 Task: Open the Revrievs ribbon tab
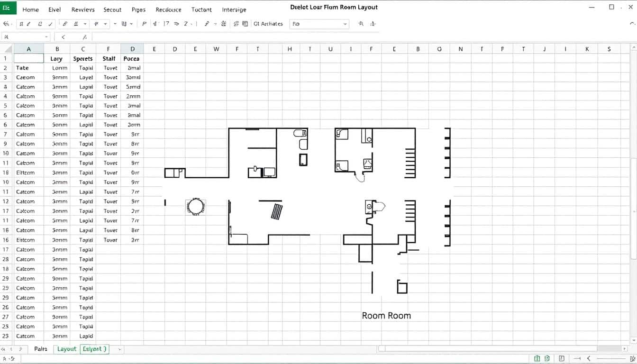pos(83,9)
